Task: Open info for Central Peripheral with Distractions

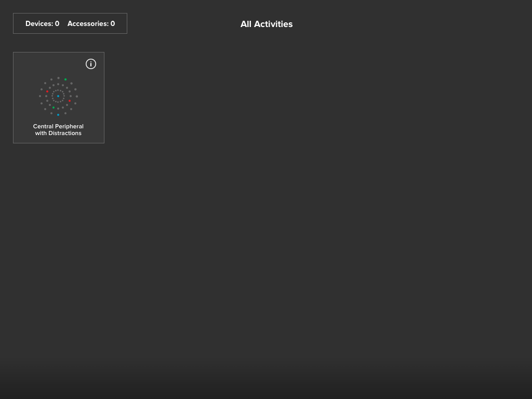Action: (91, 64)
